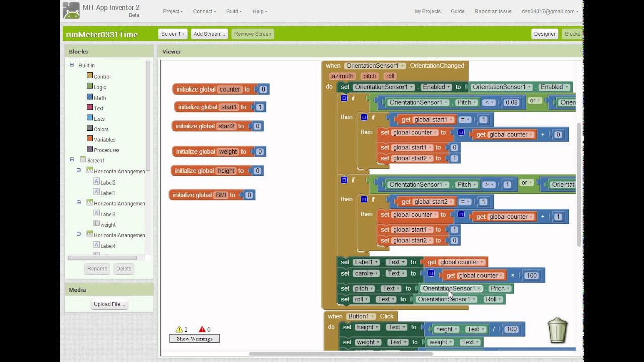Switch to the Blocks view
The height and width of the screenshot is (362, 644).
point(572,34)
